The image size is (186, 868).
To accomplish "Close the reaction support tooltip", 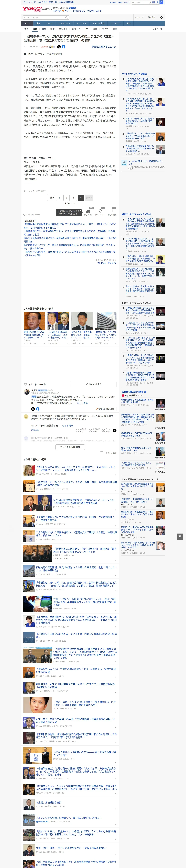I will point(81,211).
